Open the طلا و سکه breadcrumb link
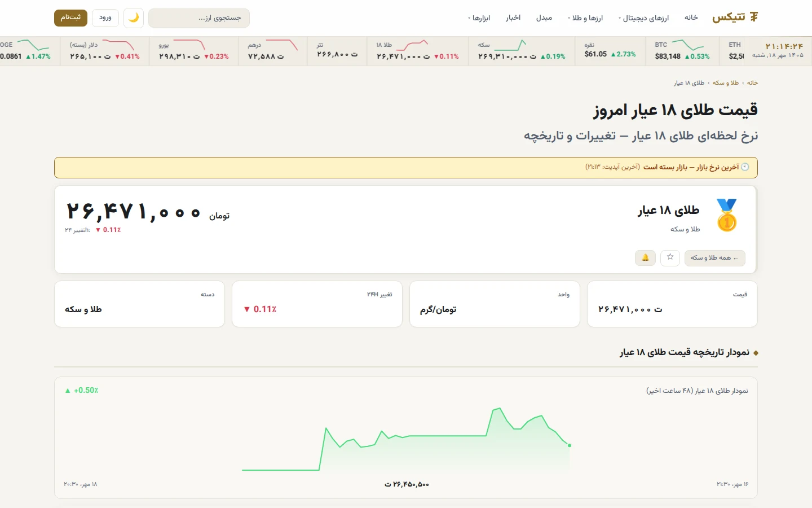The width and height of the screenshot is (812, 508). 726,83
